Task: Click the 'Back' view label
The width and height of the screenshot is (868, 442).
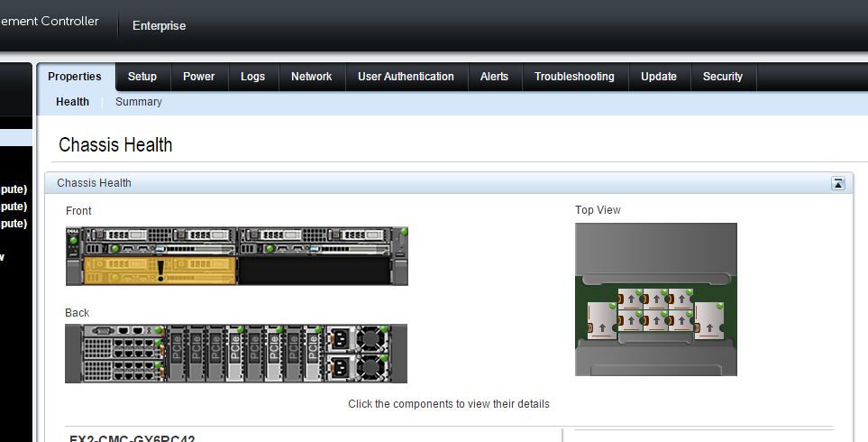Action: (77, 313)
